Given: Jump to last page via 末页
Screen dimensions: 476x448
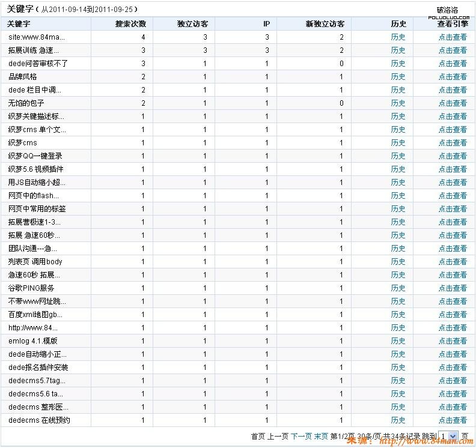Looking at the screenshot, I should click(321, 436).
